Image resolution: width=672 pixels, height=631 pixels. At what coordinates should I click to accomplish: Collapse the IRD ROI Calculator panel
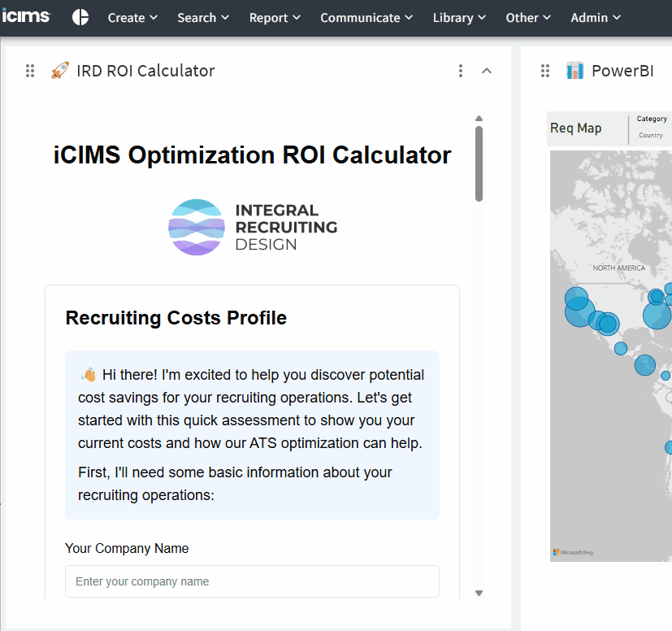click(487, 71)
